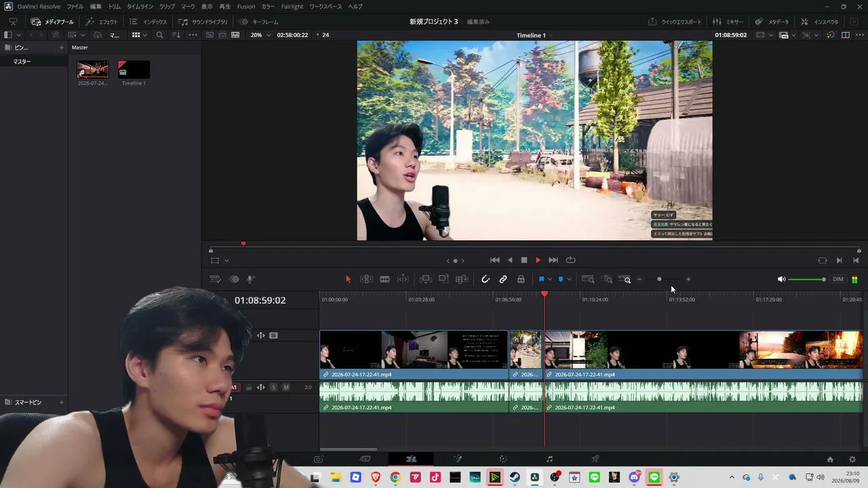
Task: Open media pool three-dot options menu
Action: (x=193, y=35)
